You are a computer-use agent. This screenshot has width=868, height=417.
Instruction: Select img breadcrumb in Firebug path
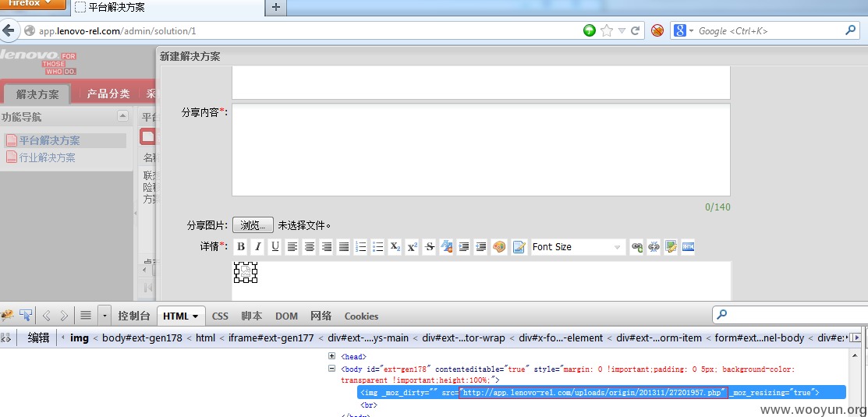point(80,337)
